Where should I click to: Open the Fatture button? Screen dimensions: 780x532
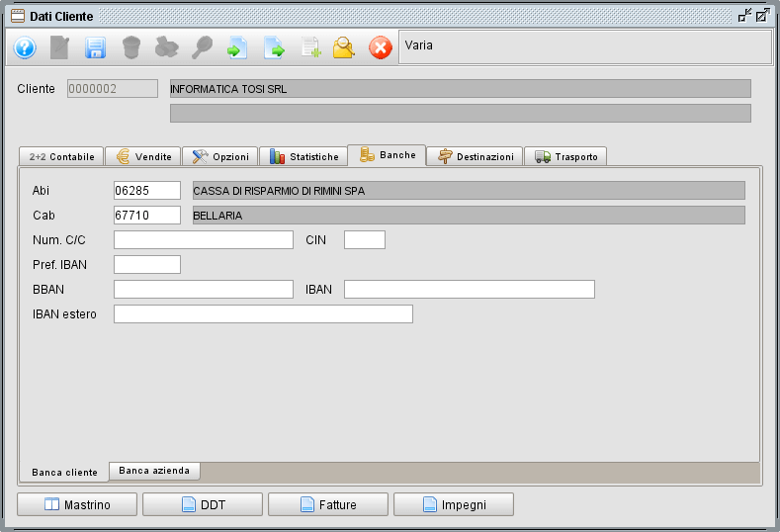click(x=328, y=504)
